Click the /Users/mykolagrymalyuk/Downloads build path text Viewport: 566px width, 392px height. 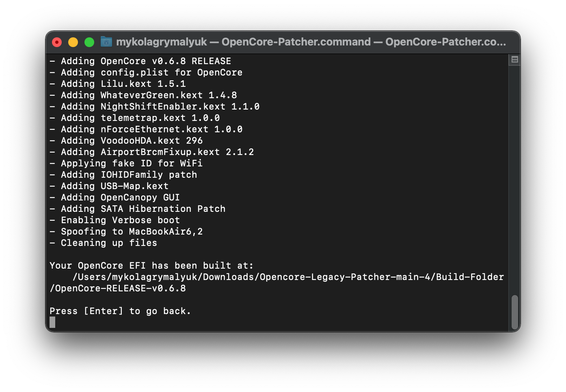coord(288,277)
